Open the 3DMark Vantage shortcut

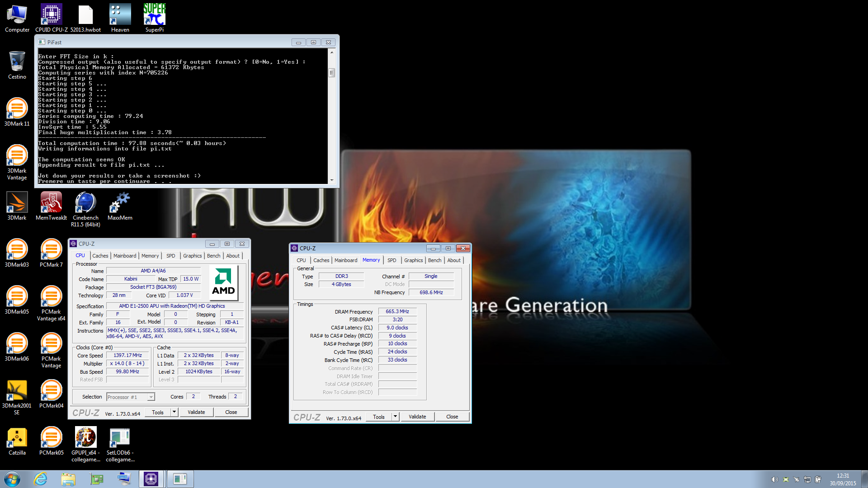(17, 162)
